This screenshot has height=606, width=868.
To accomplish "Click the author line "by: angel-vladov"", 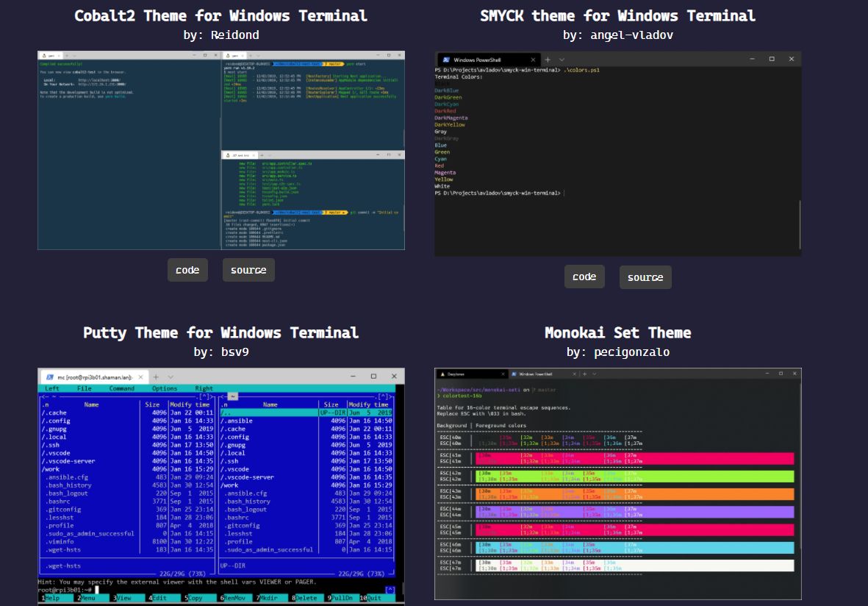I will (x=618, y=35).
